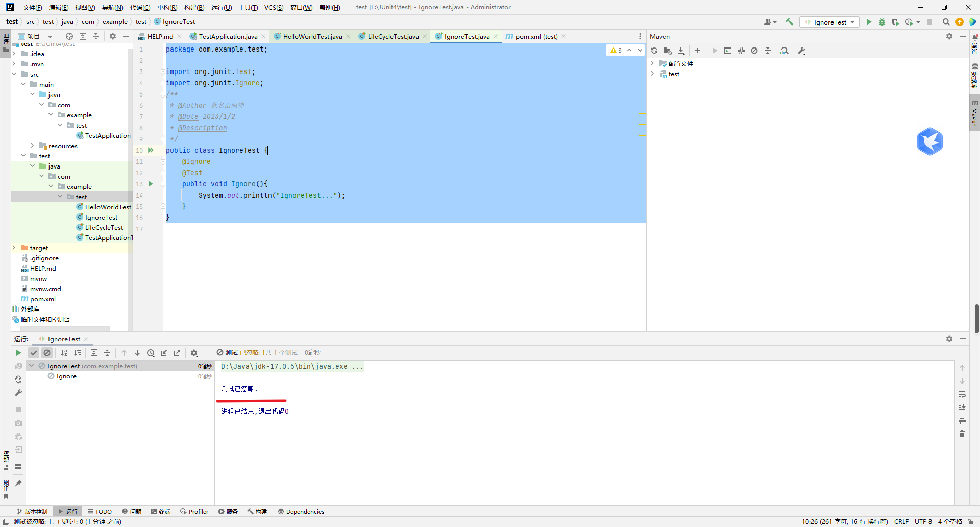The height and width of the screenshot is (527, 980).
Task: Open the VCS(S) menu
Action: [x=274, y=7]
